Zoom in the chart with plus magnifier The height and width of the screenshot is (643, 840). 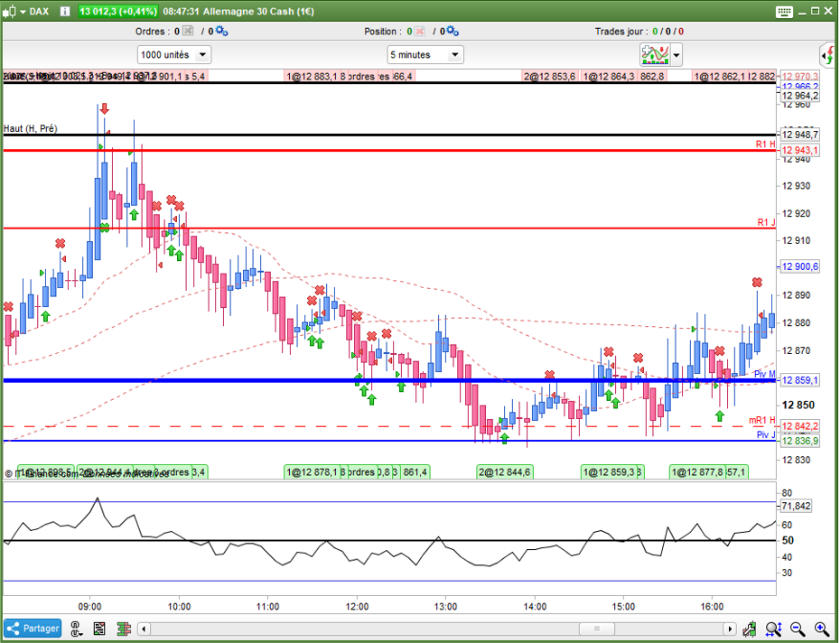[x=822, y=629]
